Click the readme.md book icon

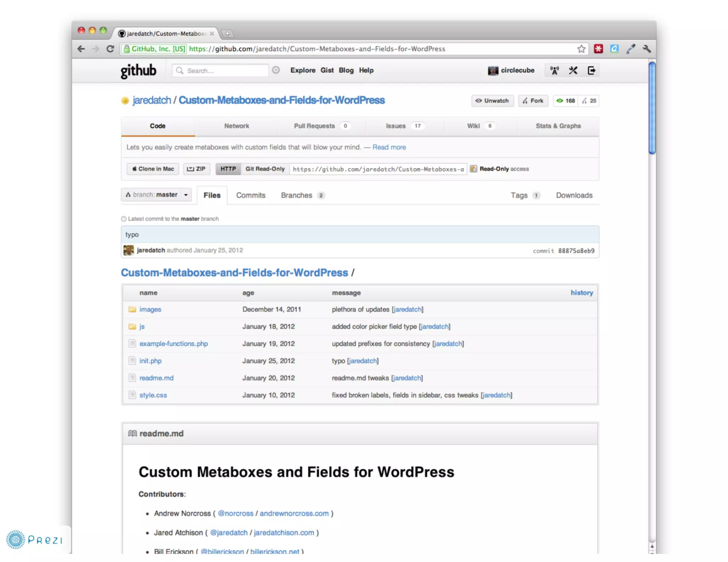point(133,433)
